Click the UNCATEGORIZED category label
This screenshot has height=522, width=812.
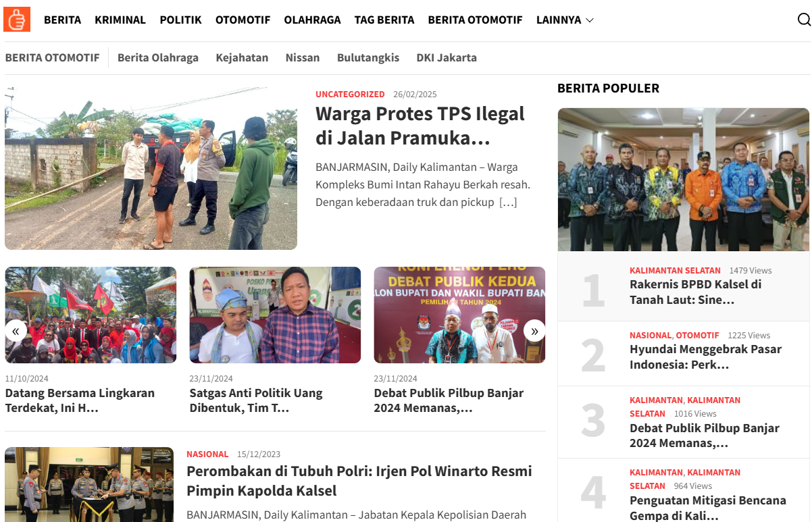350,94
